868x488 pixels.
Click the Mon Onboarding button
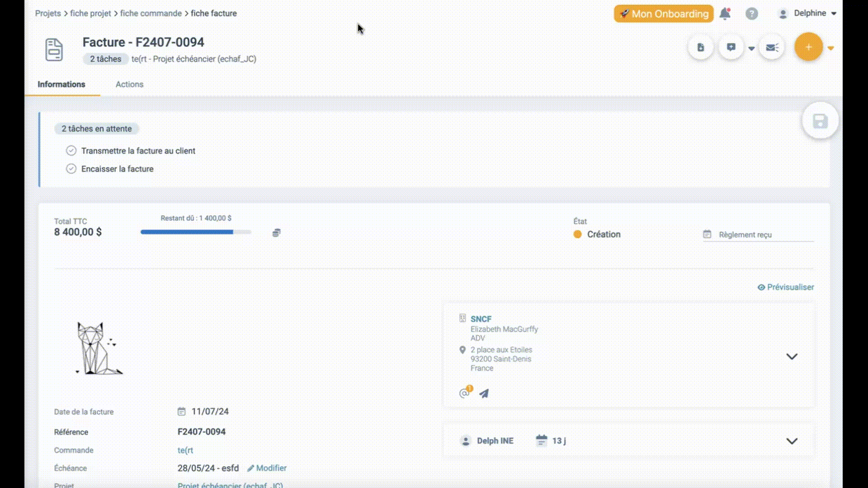click(x=663, y=14)
